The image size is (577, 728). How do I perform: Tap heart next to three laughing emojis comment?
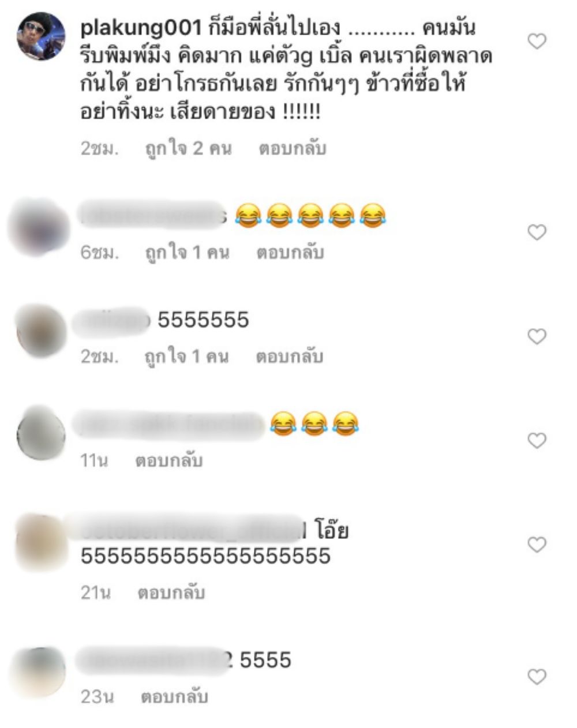pyautogui.click(x=537, y=441)
